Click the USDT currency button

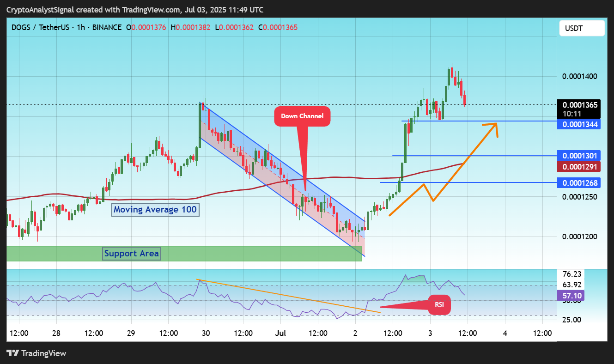click(582, 29)
